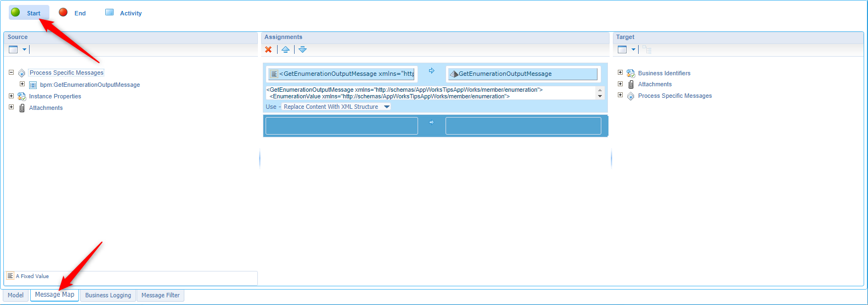Image resolution: width=868 pixels, height=305 pixels.
Task: Select Attachments in the Target tree
Action: pyautogui.click(x=655, y=84)
